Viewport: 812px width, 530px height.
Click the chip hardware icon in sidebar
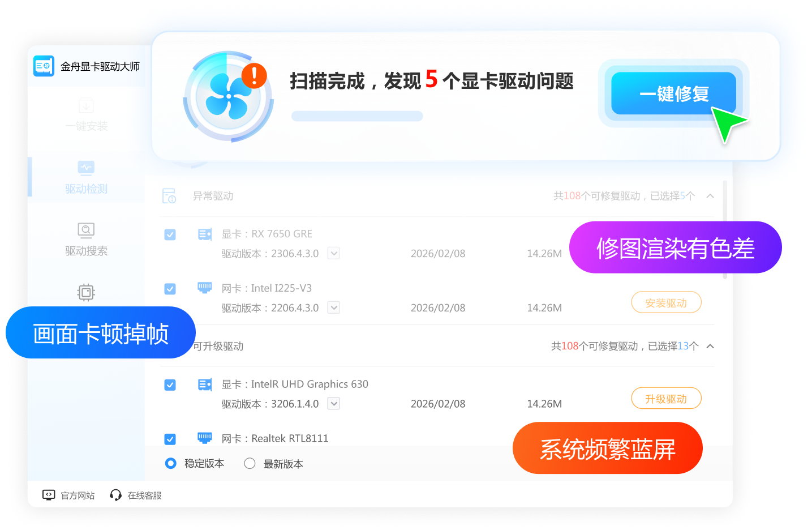click(x=86, y=292)
